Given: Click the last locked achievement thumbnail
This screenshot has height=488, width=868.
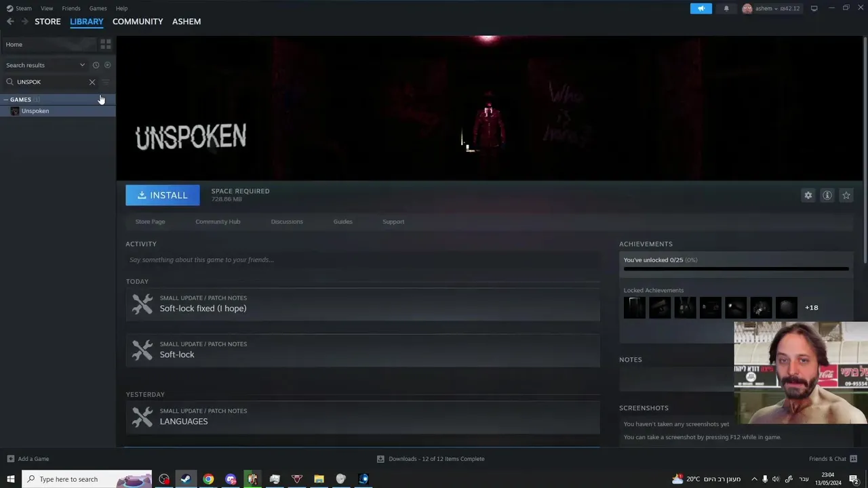Looking at the screenshot, I should (787, 308).
